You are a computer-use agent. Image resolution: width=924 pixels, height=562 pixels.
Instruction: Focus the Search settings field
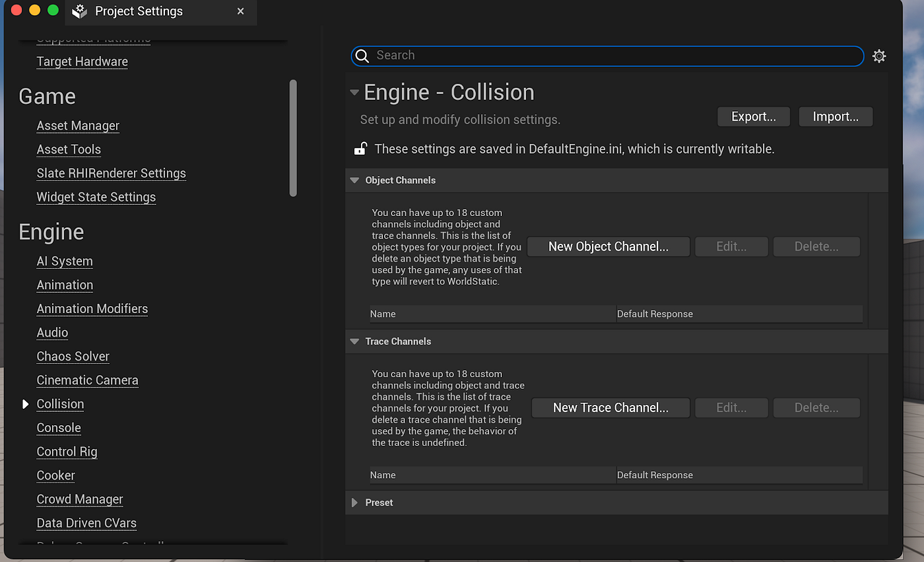(607, 56)
